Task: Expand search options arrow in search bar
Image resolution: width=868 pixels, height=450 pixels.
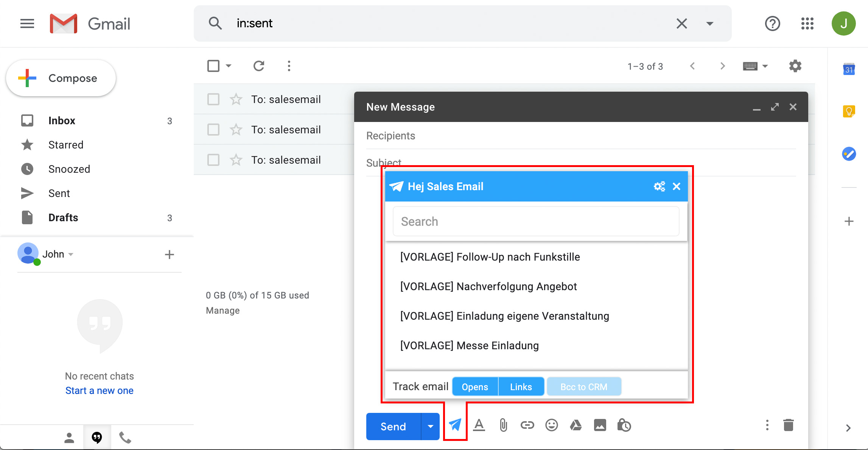Action: click(x=710, y=23)
